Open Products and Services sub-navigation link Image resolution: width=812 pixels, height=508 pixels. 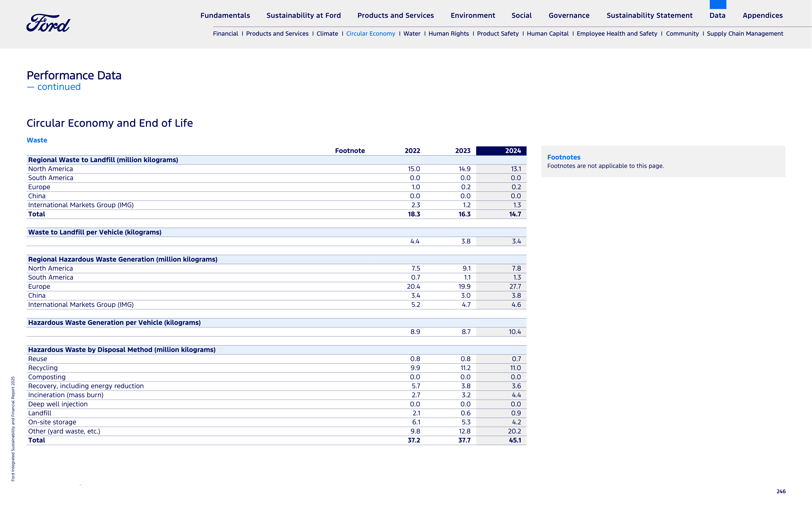[277, 34]
